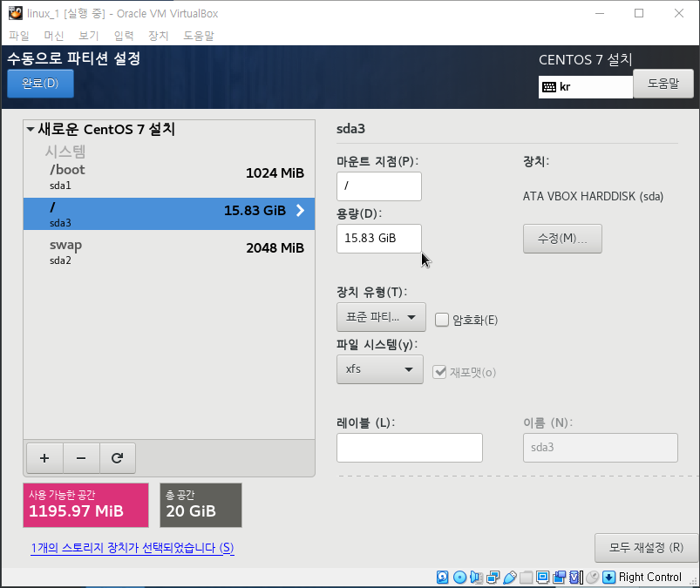Select the / sda3 partition row
700x588 pixels.
(169, 213)
